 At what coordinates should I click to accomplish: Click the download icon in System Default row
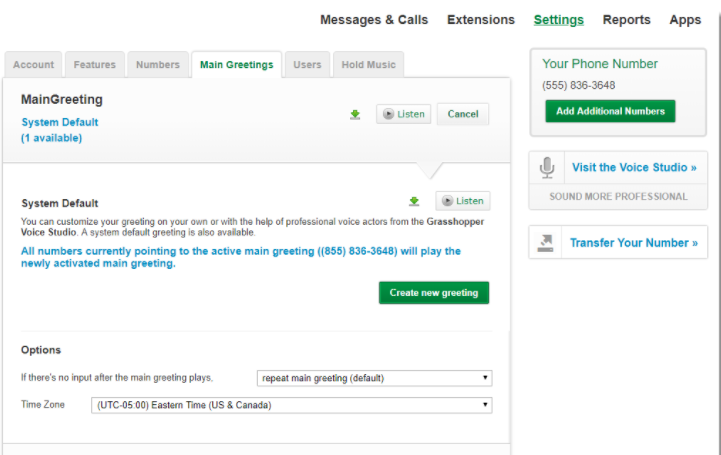pyautogui.click(x=414, y=201)
